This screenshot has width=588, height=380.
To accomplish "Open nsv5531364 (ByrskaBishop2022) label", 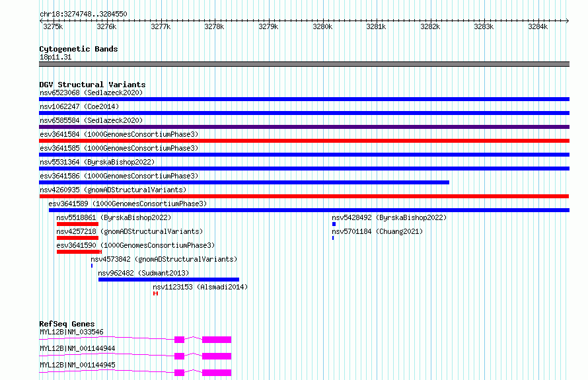I will 97,162.
